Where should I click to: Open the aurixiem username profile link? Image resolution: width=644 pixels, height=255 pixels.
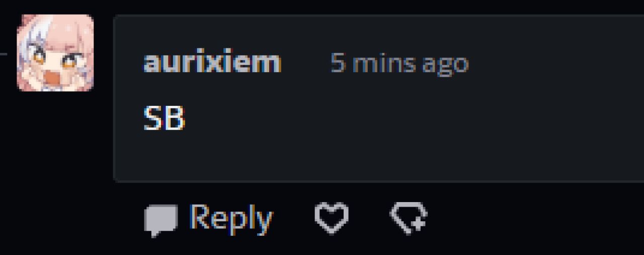pyautogui.click(x=212, y=63)
